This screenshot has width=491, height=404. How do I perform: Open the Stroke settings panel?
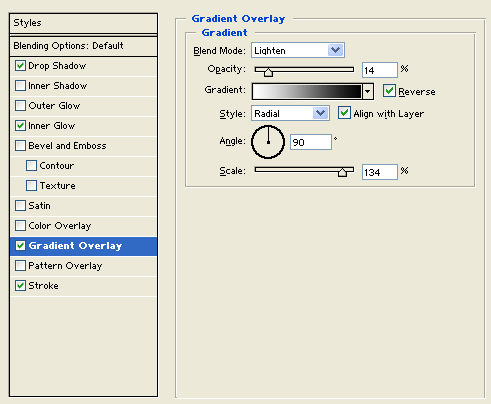[x=83, y=286]
